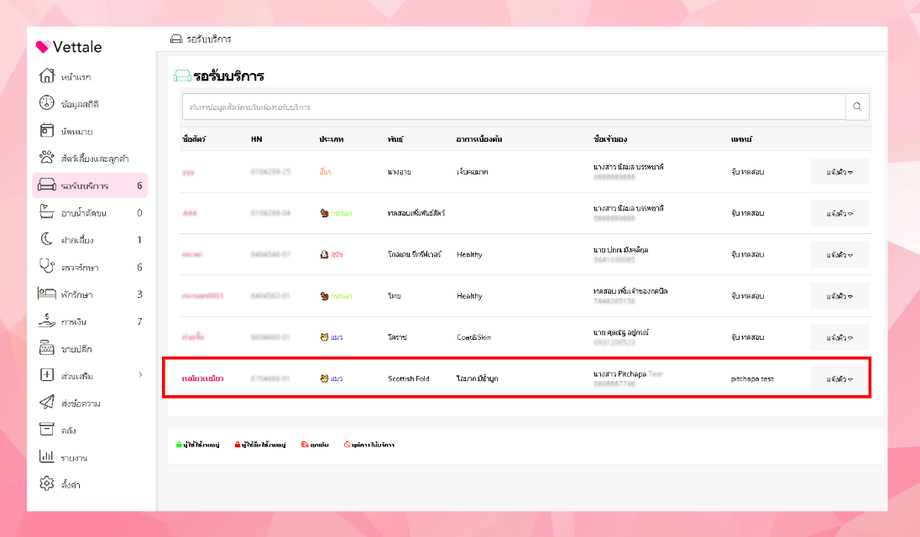
Task: Open inpatient menu item with count 3
Action: pos(90,294)
